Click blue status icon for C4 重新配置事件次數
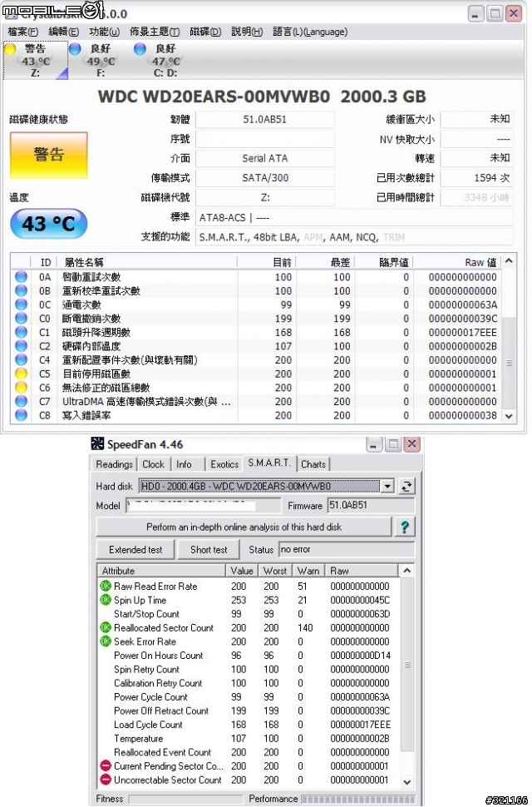 [21, 360]
